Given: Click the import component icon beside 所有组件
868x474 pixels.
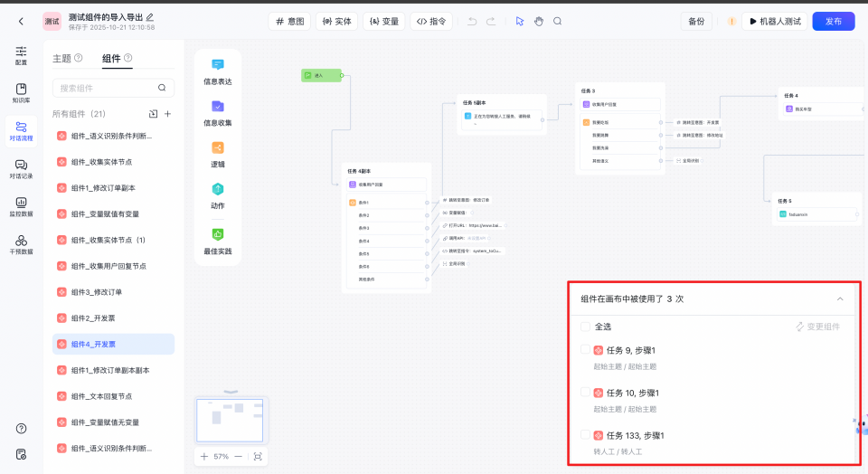Looking at the screenshot, I should 153,114.
